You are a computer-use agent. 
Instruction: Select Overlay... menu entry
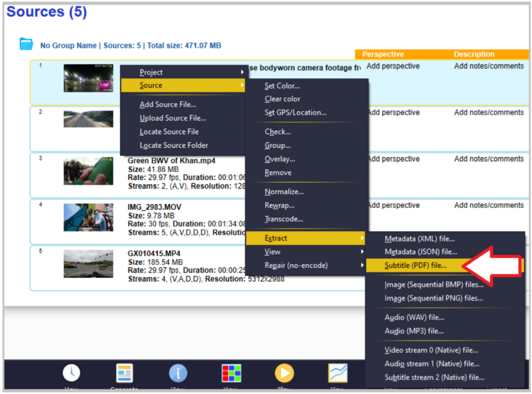(x=307, y=159)
